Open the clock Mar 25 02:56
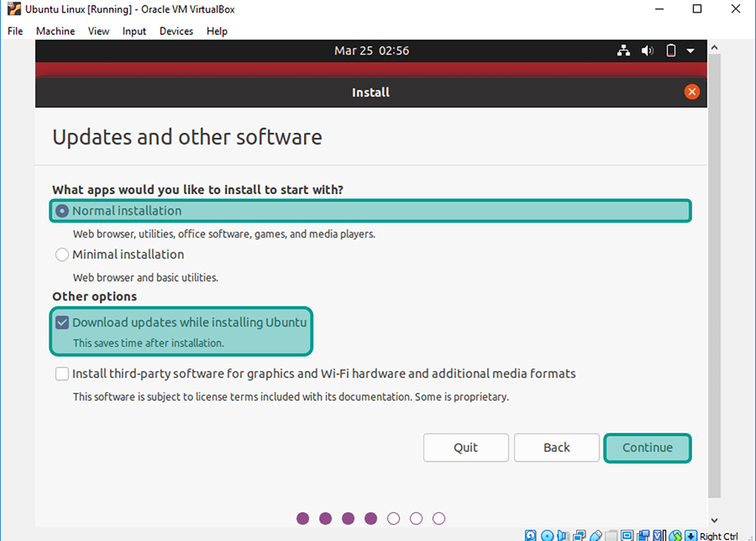The width and height of the screenshot is (756, 541). tap(372, 51)
